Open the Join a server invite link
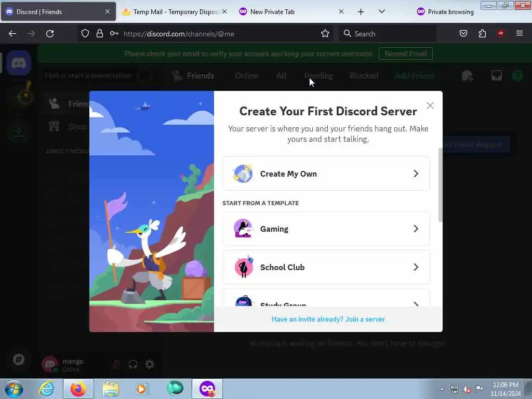The width and height of the screenshot is (532, 399). 328,320
